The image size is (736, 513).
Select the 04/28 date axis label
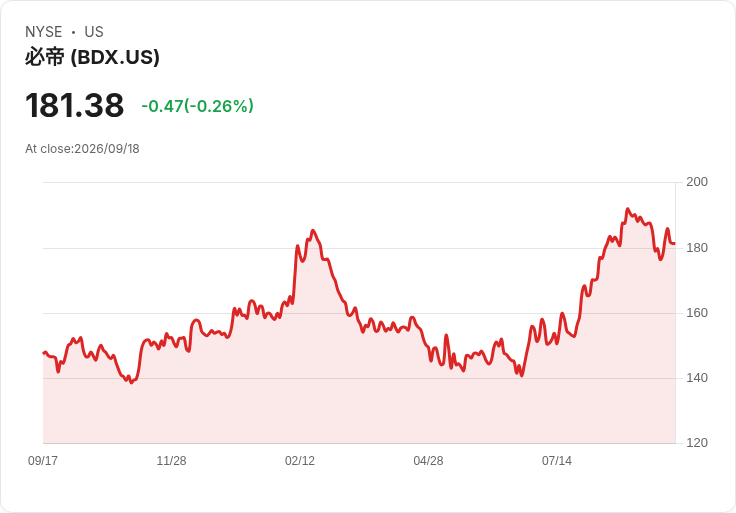click(428, 460)
